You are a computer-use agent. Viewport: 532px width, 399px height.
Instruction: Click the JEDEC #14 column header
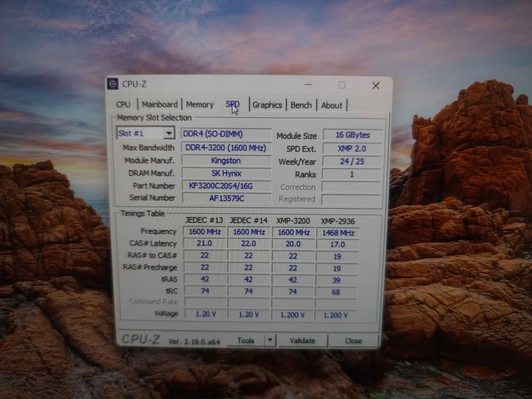coord(249,221)
